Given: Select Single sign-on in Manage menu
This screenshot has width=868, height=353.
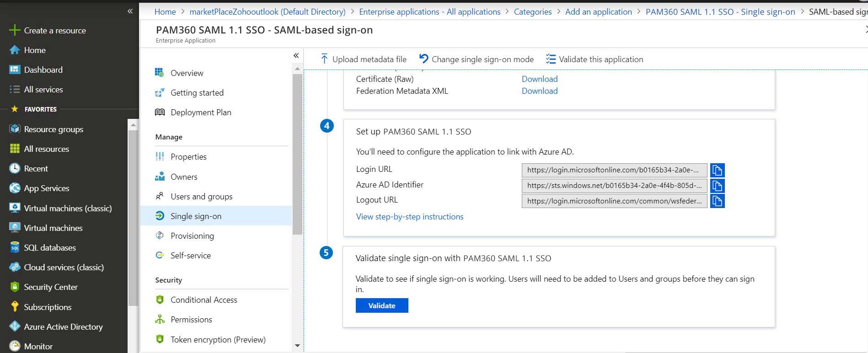Looking at the screenshot, I should click(x=196, y=216).
